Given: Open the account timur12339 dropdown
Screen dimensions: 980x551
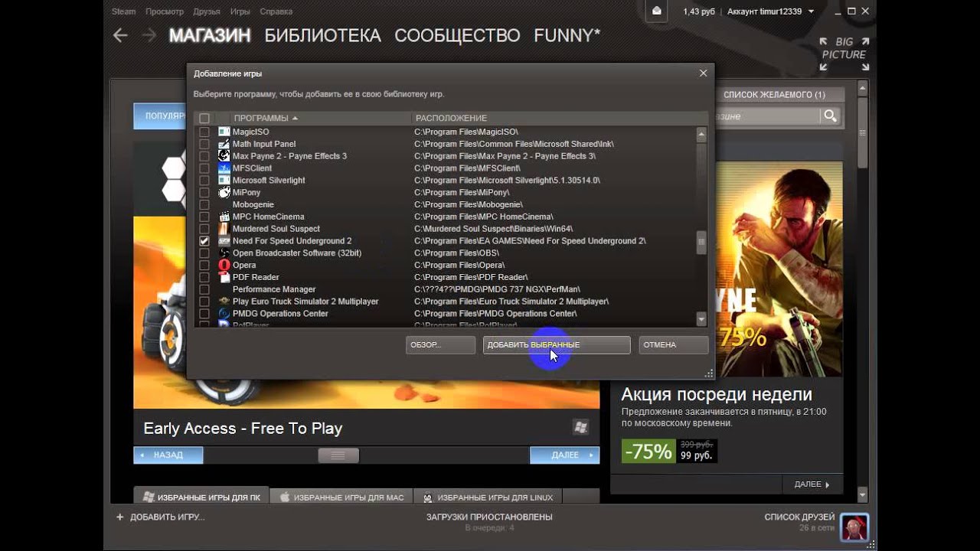Looking at the screenshot, I should (770, 11).
